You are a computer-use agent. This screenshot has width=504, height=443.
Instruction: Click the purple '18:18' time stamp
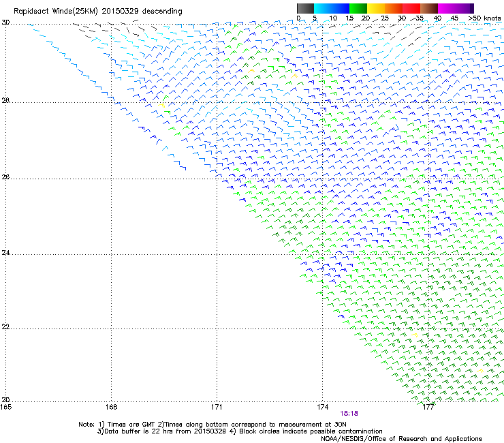click(349, 414)
